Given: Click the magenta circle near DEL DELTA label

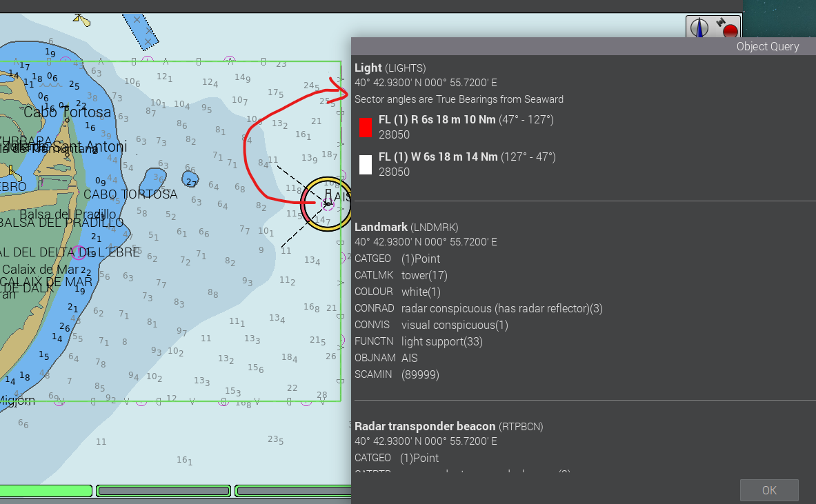Looking at the screenshot, I should [x=79, y=253].
